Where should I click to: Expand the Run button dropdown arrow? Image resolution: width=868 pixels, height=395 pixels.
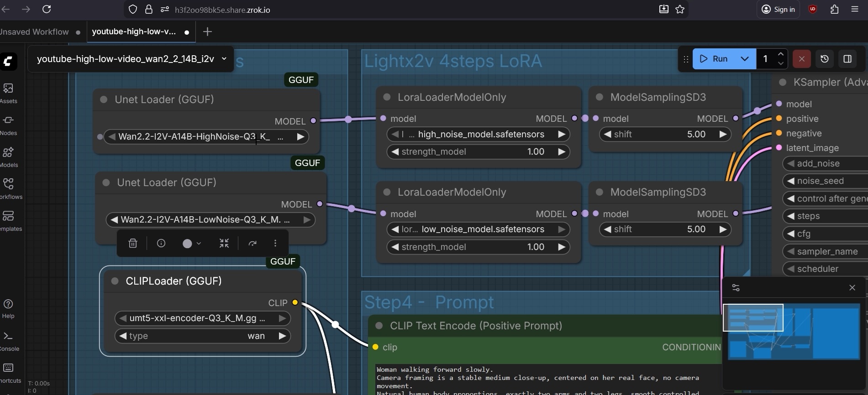point(745,59)
